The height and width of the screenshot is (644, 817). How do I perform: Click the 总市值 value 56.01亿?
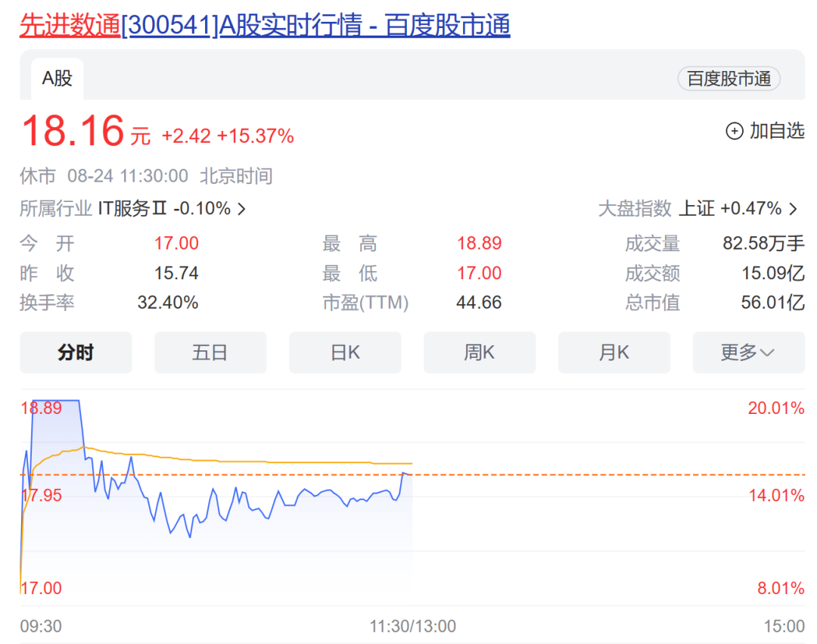[773, 303]
